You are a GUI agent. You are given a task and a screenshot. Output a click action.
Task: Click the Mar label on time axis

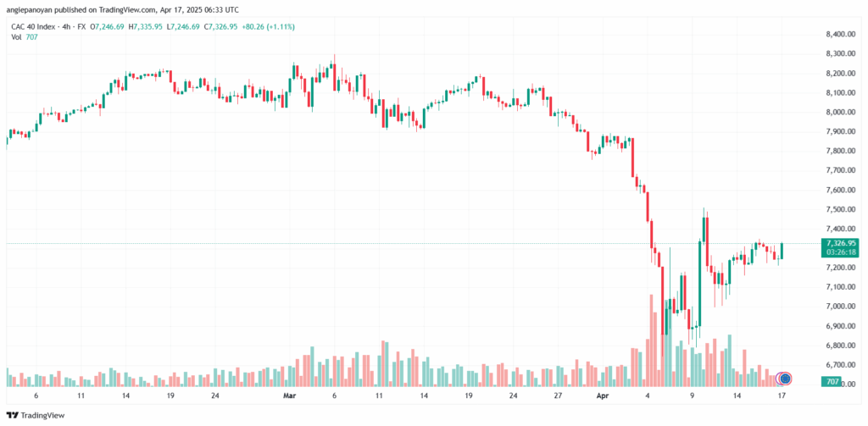290,396
